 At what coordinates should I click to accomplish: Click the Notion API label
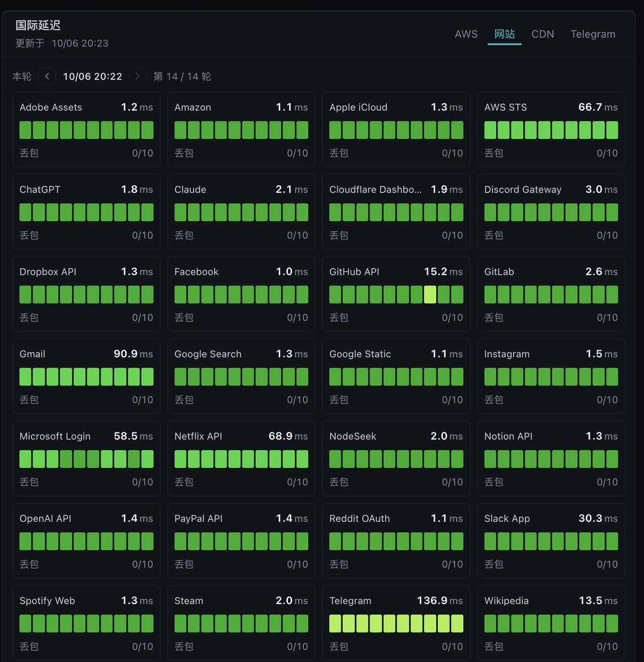(x=508, y=436)
